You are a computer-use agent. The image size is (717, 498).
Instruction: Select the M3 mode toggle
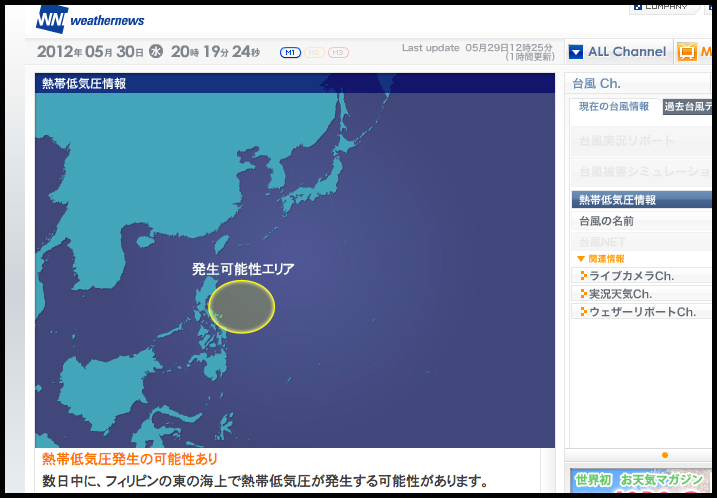point(338,53)
